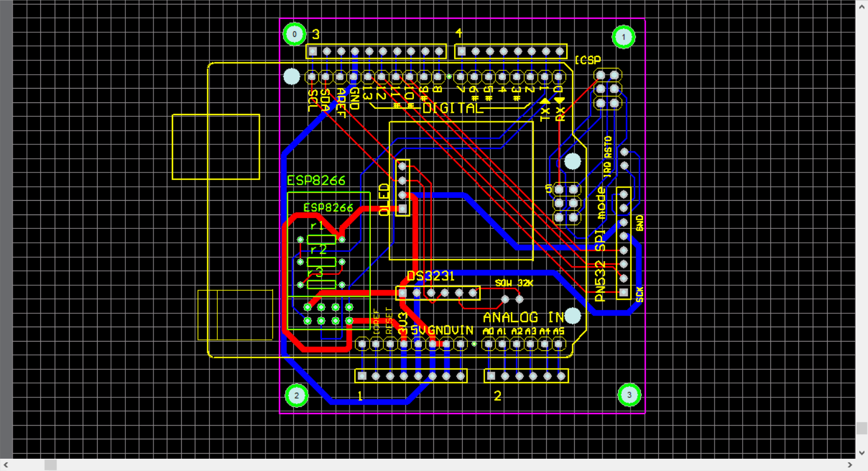Select square pad of header 1

tap(362, 376)
